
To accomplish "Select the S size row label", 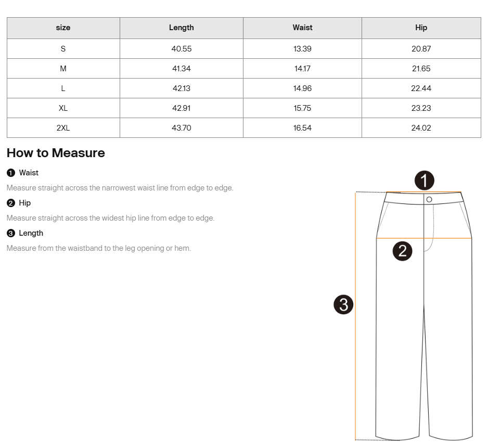I will pyautogui.click(x=63, y=49).
